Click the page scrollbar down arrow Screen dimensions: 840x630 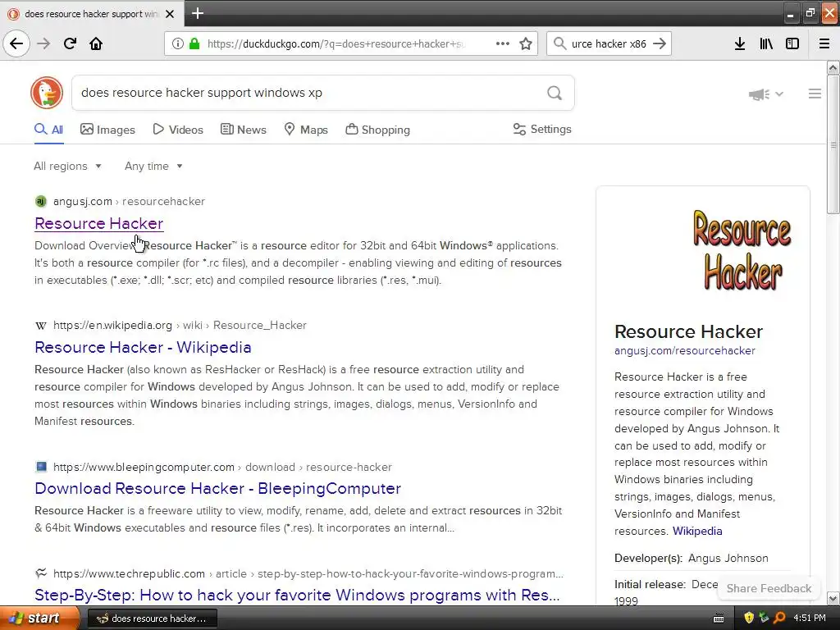point(833,598)
